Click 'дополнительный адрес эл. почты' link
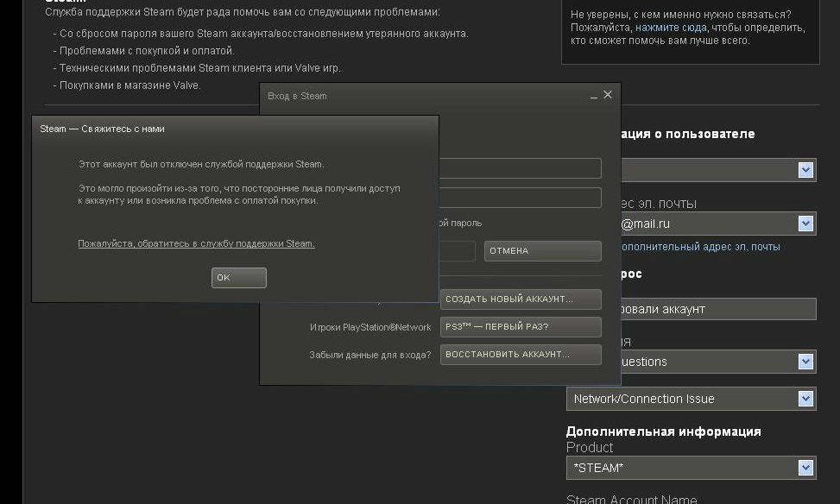840x504 pixels. click(700, 247)
